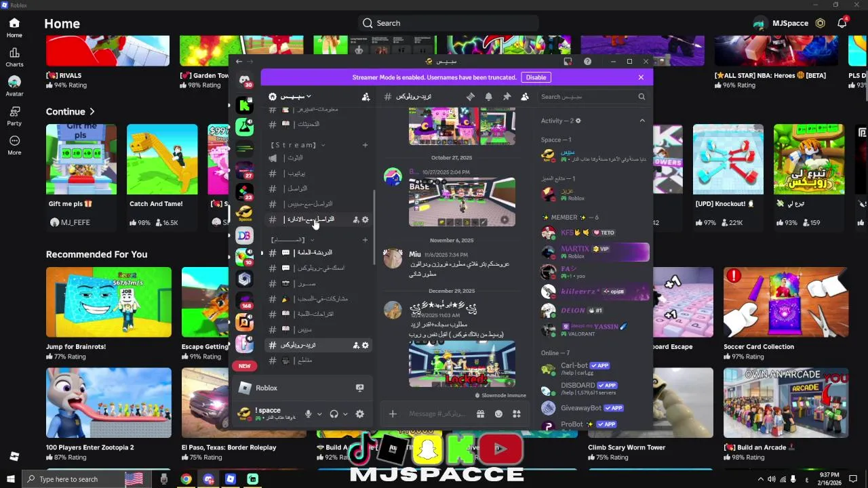This screenshot has width=868, height=488.
Task: Click the NEW unread indicator pill
Action: pyautogui.click(x=244, y=366)
